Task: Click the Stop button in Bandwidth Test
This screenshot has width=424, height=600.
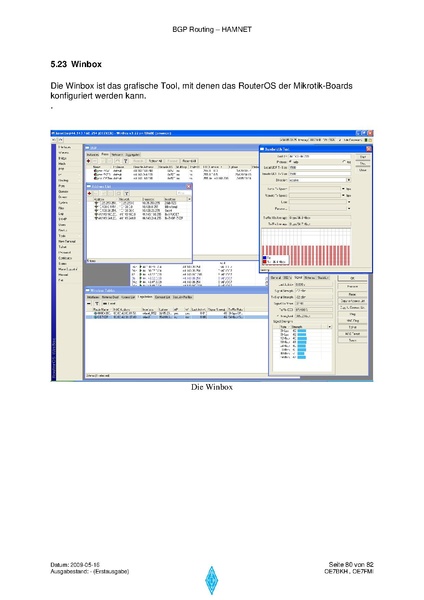Action: coord(363,163)
